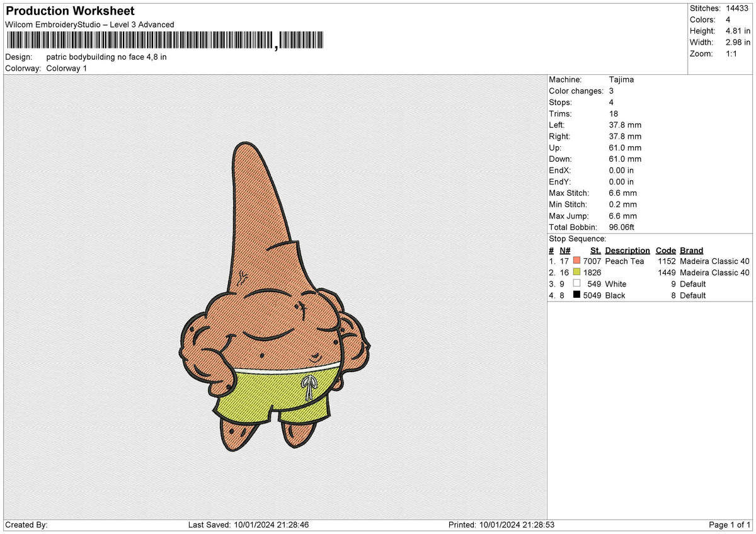756x534 pixels.
Task: Select the Colors value 4
Action: [x=728, y=20]
